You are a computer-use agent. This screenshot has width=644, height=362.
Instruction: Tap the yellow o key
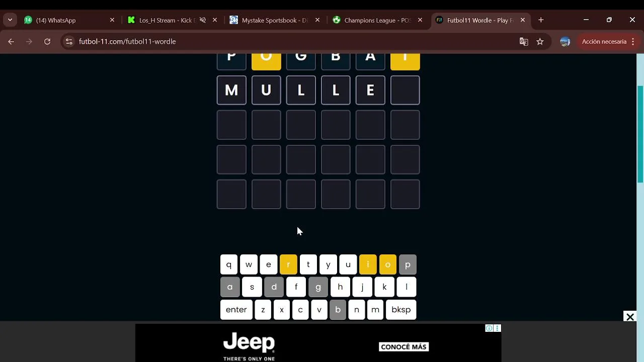click(x=388, y=264)
